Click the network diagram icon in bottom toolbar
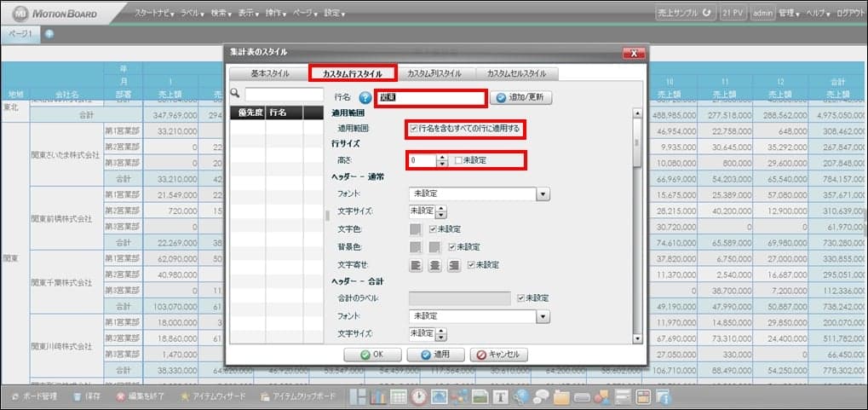This screenshot has height=410, width=868. tap(459, 396)
